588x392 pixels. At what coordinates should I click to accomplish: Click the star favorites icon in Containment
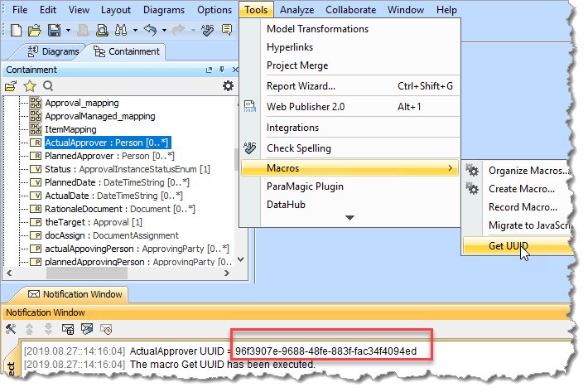pos(29,85)
